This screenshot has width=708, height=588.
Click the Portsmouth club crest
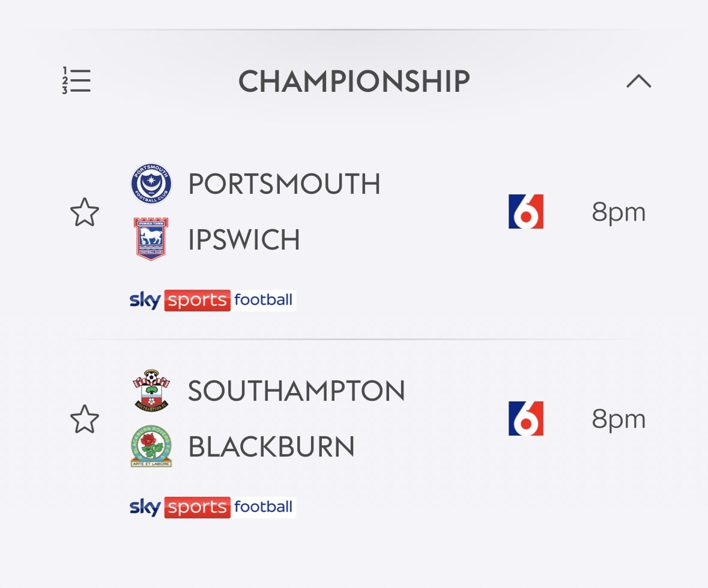tap(151, 184)
